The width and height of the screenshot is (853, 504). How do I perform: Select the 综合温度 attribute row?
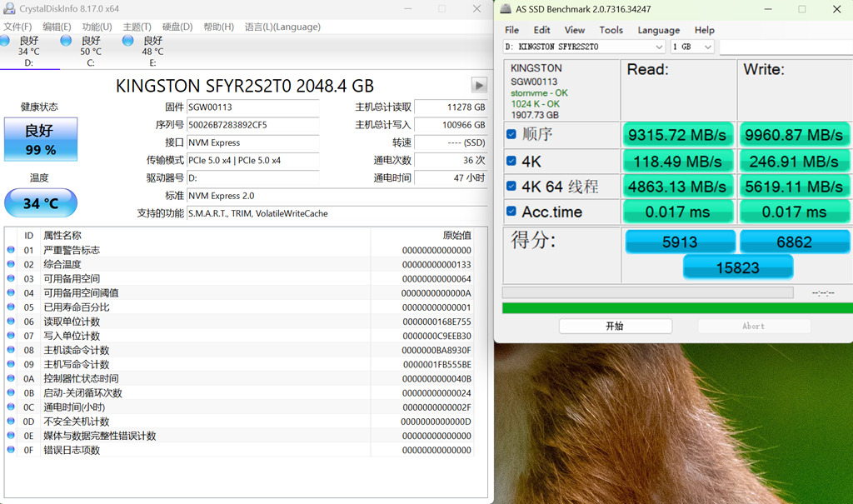pyautogui.click(x=239, y=264)
